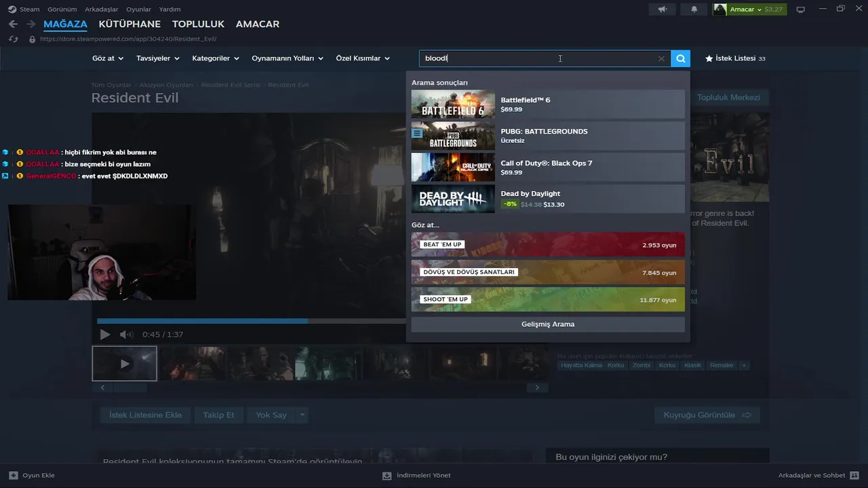
Task: Switch to the KÜTÜPHANE tab
Action: [130, 24]
